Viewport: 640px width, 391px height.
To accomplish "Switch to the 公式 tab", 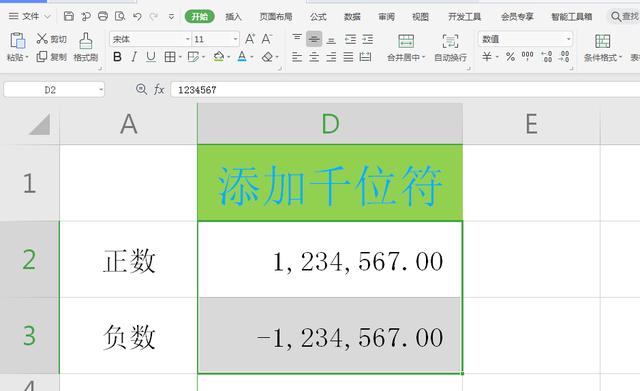I will (318, 17).
